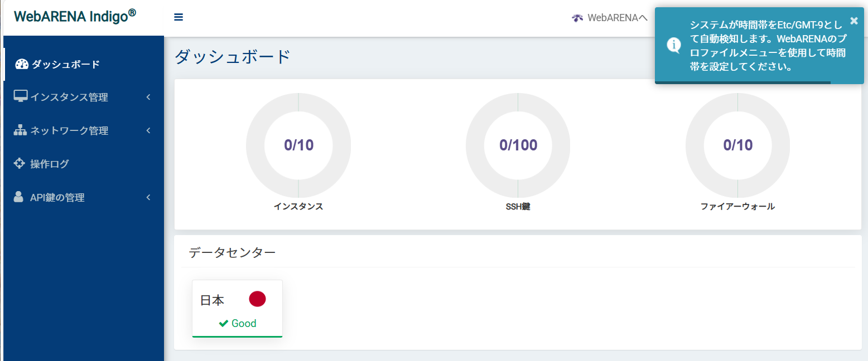Open the 操作ログ menu item
The image size is (868, 361).
pos(50,164)
